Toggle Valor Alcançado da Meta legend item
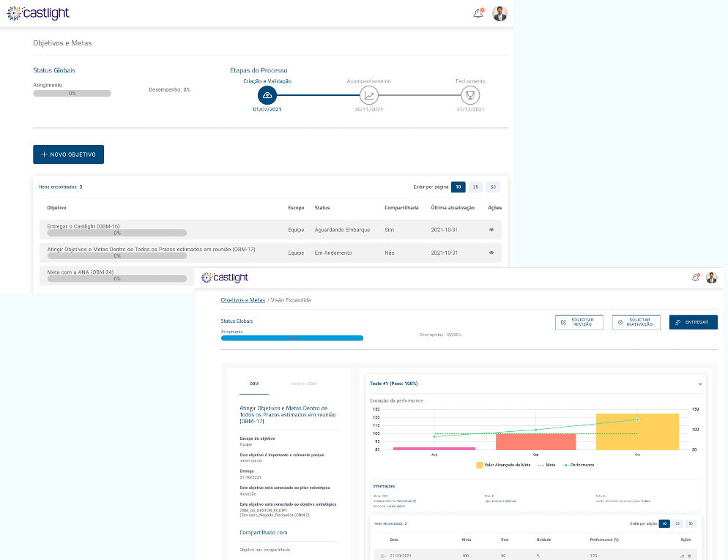728x560 pixels. 502,465
